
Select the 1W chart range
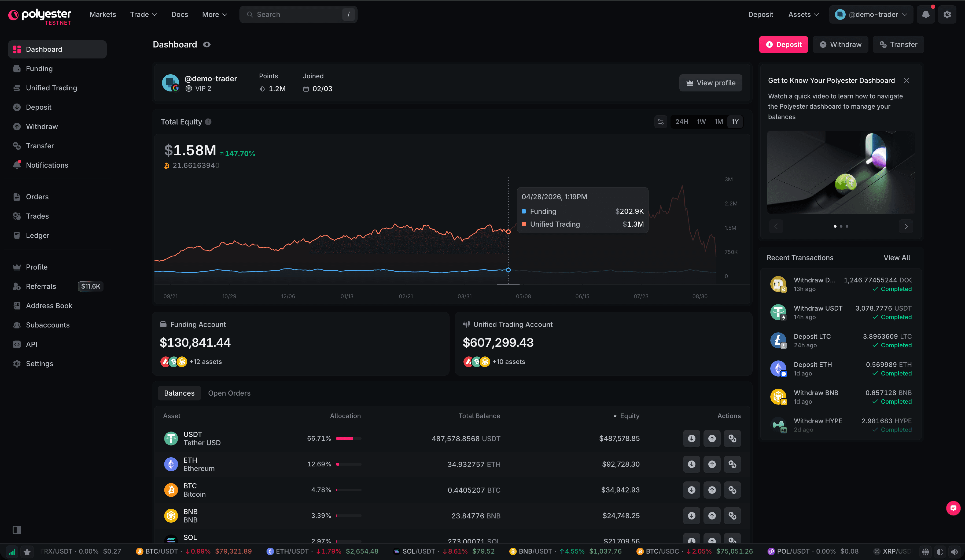[x=701, y=122]
